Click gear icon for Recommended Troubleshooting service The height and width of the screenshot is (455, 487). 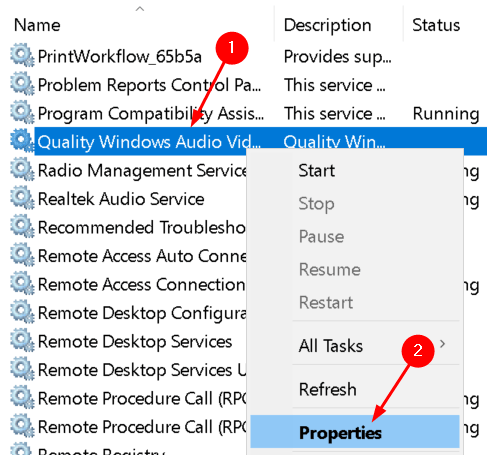[22, 227]
